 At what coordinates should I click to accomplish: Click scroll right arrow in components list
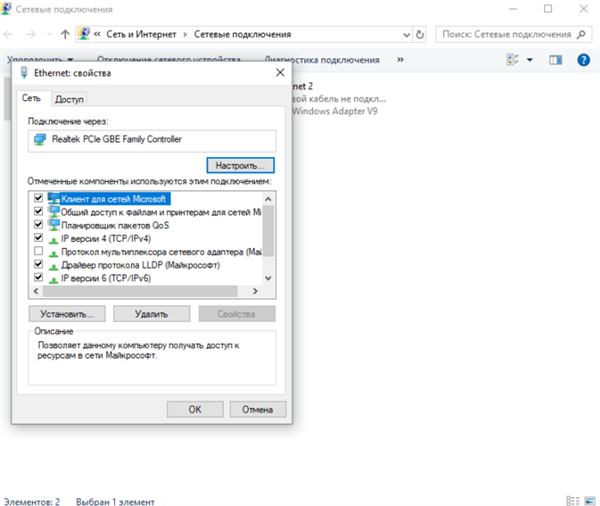[255, 291]
